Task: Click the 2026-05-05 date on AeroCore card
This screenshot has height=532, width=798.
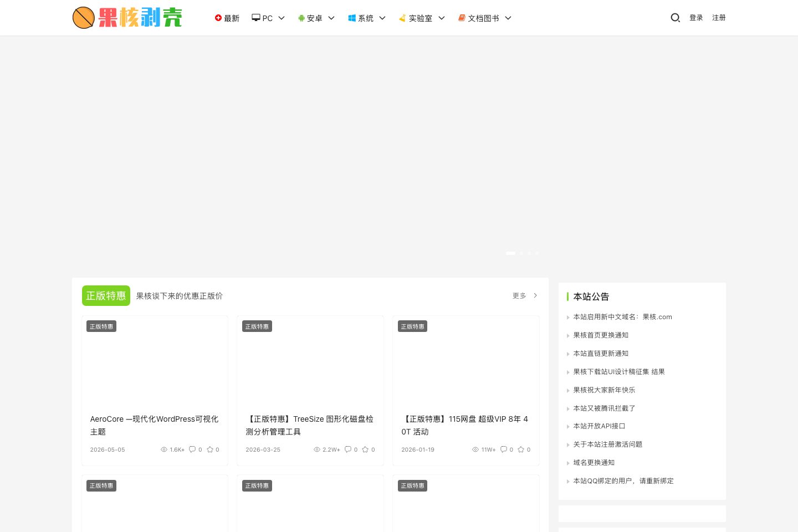Action: 108,449
